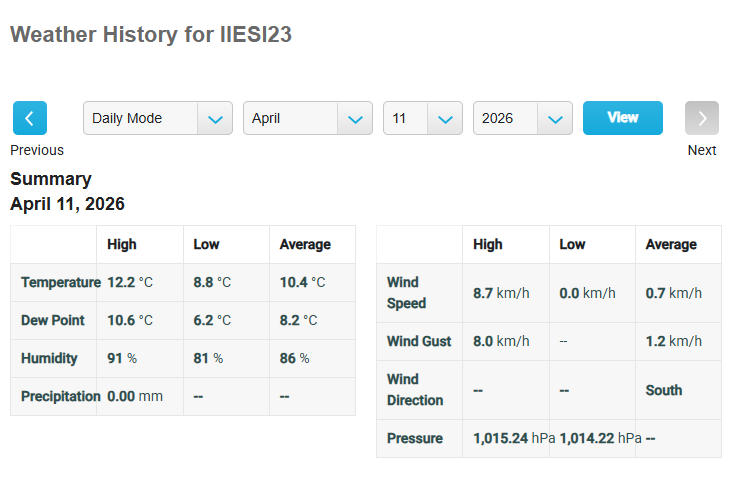The width and height of the screenshot is (741, 486).
Task: Click the Precipitation value 0.00 mm
Action: [x=134, y=396]
